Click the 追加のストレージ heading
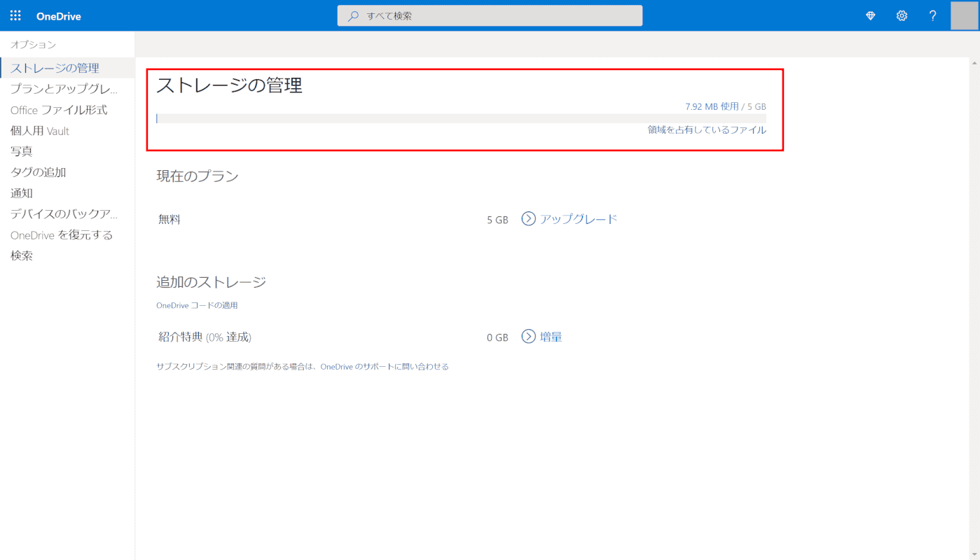 pyautogui.click(x=212, y=282)
